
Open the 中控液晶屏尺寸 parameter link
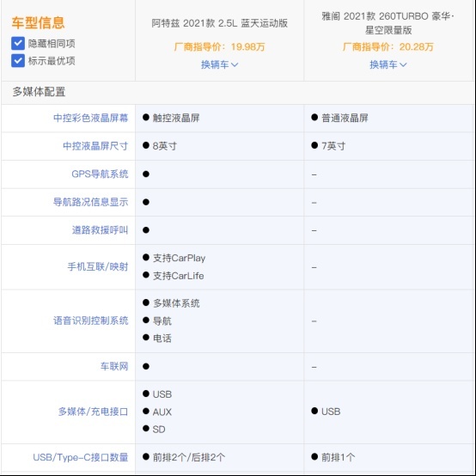coord(95,146)
